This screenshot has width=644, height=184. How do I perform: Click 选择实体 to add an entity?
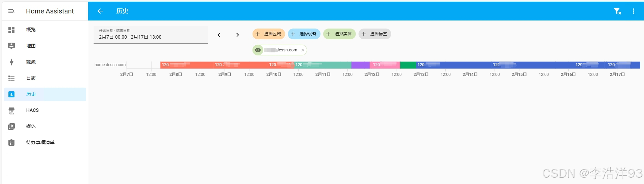[x=339, y=34]
